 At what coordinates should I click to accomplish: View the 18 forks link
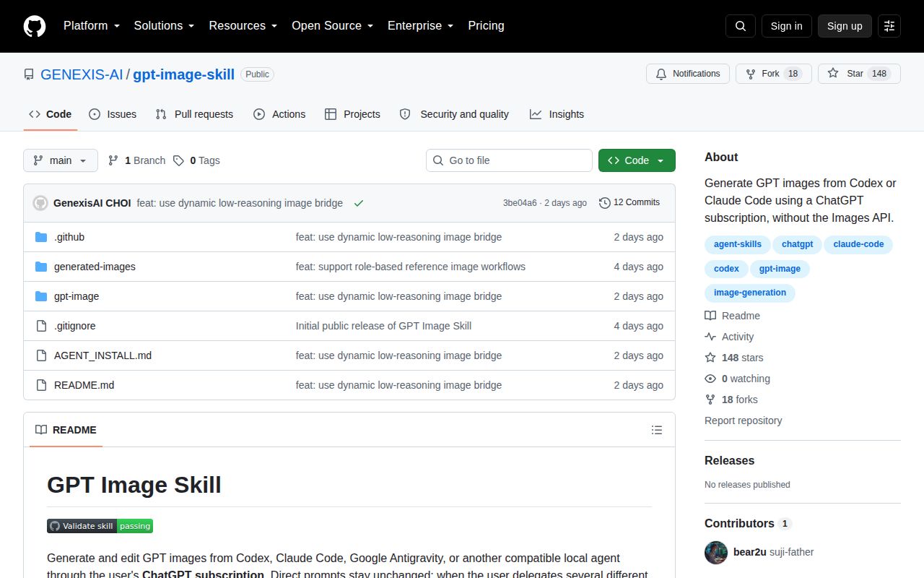click(x=731, y=400)
